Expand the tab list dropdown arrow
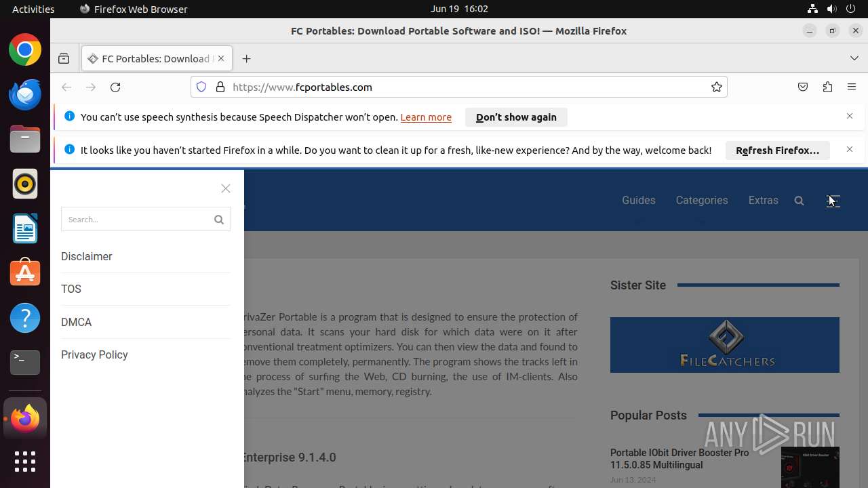Viewport: 868px width, 488px height. 854,59
